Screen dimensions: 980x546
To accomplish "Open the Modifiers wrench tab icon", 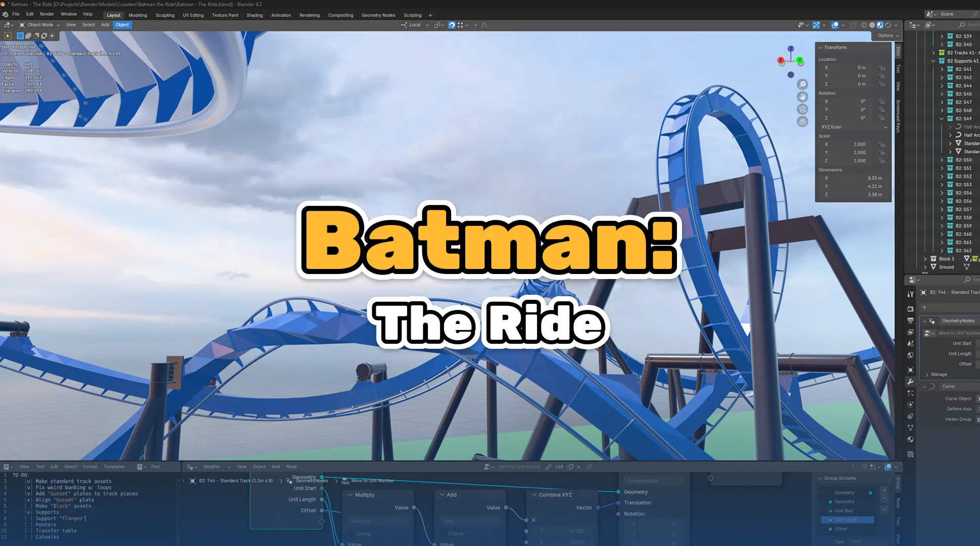I will pos(910,382).
